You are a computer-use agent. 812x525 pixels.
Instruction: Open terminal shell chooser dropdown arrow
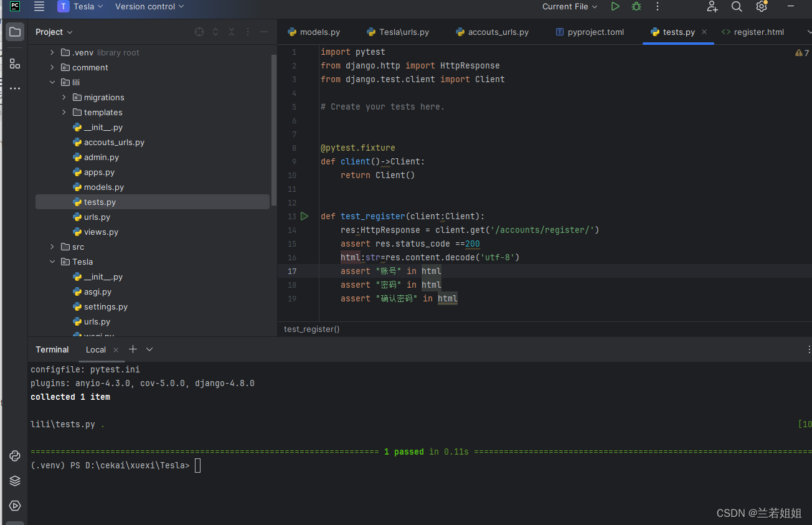[x=149, y=349]
